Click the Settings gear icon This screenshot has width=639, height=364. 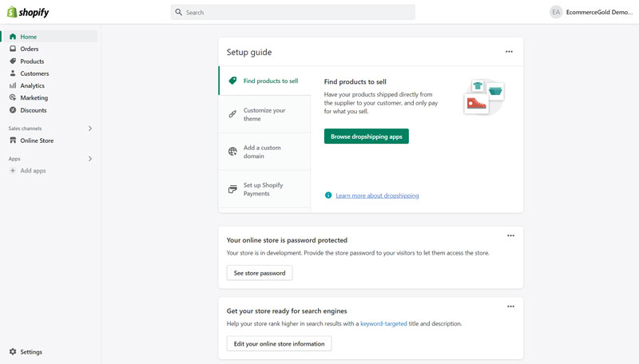13,351
